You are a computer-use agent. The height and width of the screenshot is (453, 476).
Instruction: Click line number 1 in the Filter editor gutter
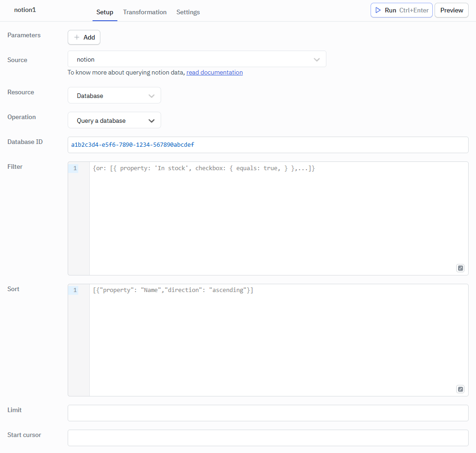tap(75, 168)
